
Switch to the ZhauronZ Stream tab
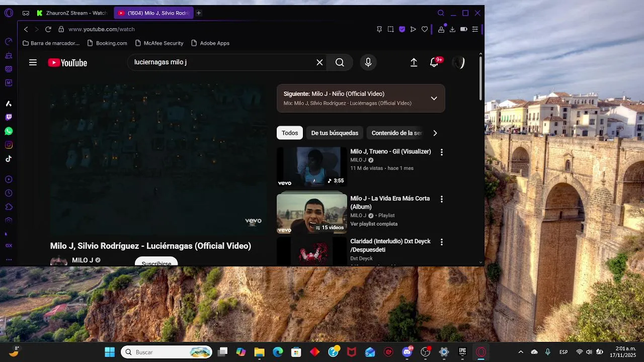click(72, 13)
